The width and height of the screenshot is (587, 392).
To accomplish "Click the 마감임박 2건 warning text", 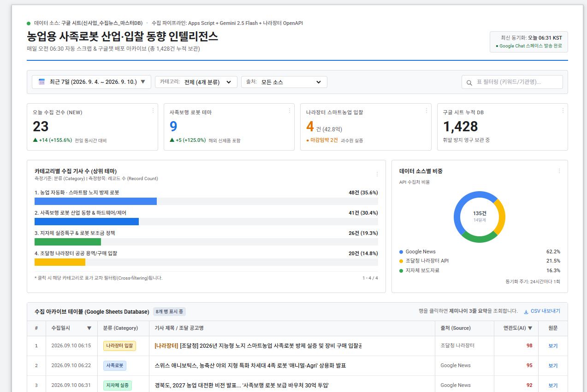I will coord(322,140).
